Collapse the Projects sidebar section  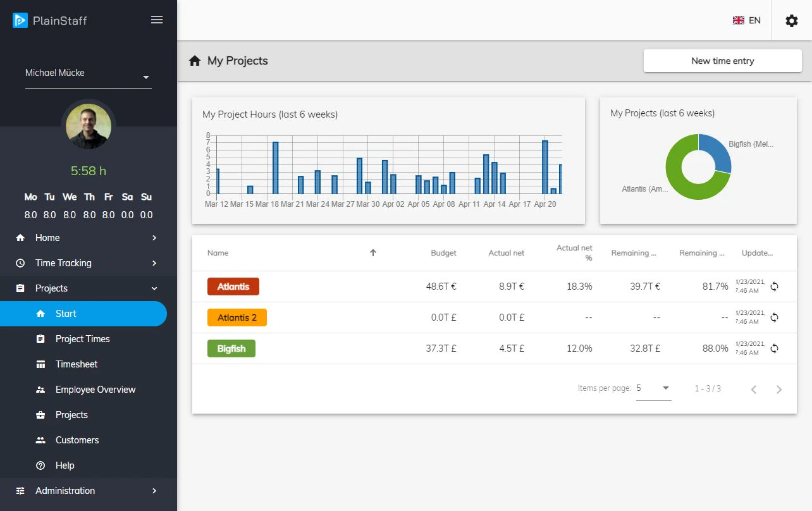89,288
